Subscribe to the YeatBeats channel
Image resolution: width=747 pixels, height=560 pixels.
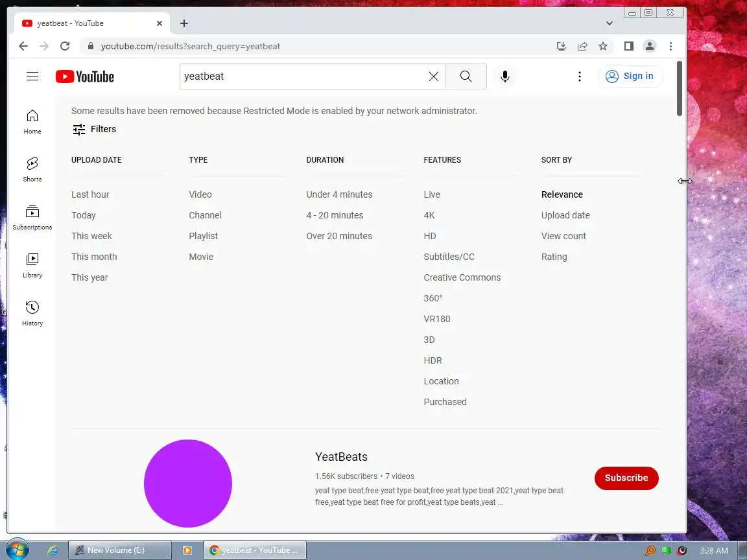click(626, 478)
